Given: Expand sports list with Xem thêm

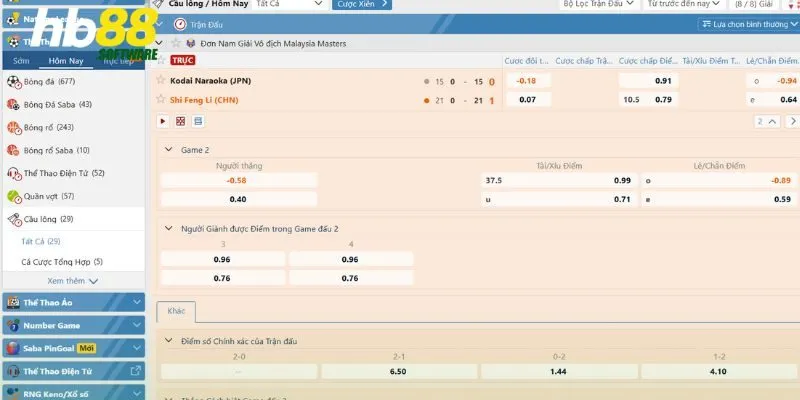Looking at the screenshot, I should click(72, 281).
